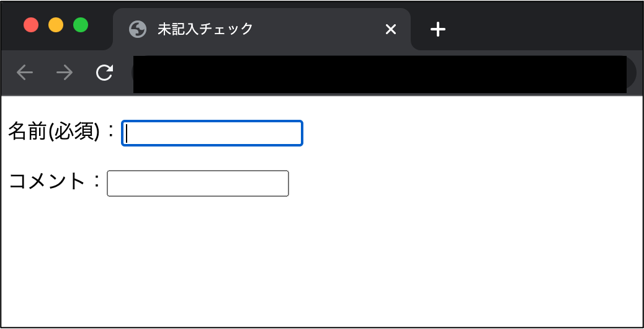Open a new tab with the plus icon

pyautogui.click(x=438, y=29)
